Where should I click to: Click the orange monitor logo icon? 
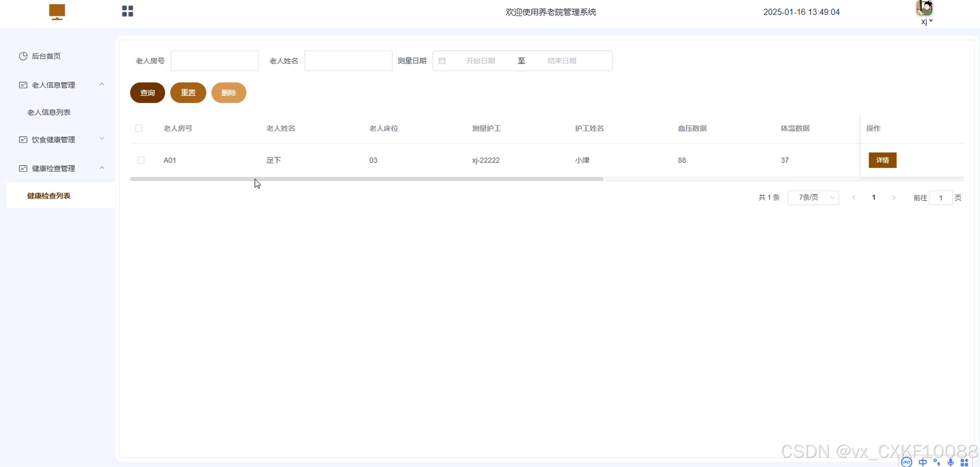click(x=57, y=12)
